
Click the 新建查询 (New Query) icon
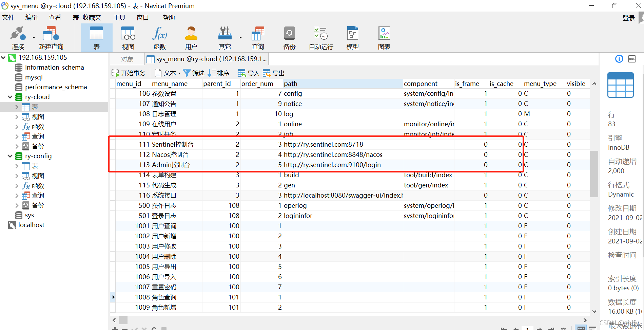51,38
